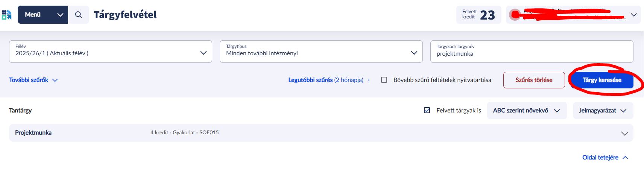Viewport: 644px width, 170px height.
Task: Click the arrow next to Legutóbbi szűrés
Action: [x=369, y=80]
